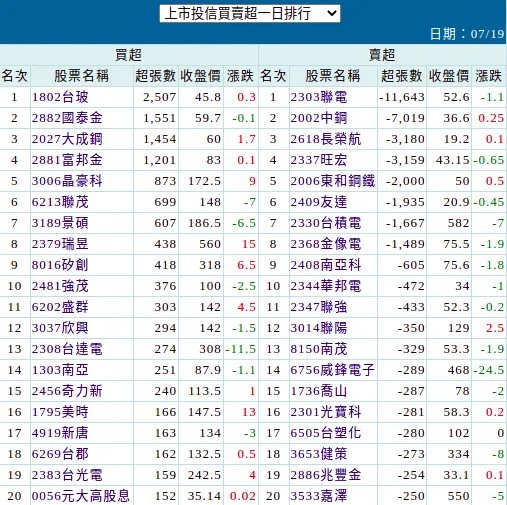Open stock link 6756威鋒電子
The width and height of the screenshot is (507, 505).
point(333,370)
